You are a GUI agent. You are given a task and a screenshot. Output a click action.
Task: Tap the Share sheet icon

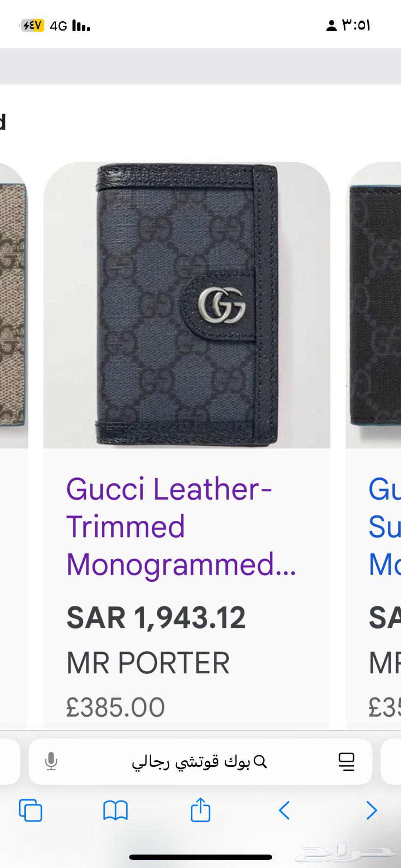(200, 809)
